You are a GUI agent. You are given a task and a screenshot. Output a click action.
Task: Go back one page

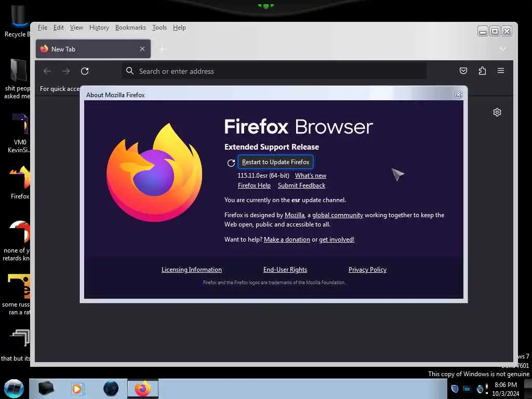47,71
